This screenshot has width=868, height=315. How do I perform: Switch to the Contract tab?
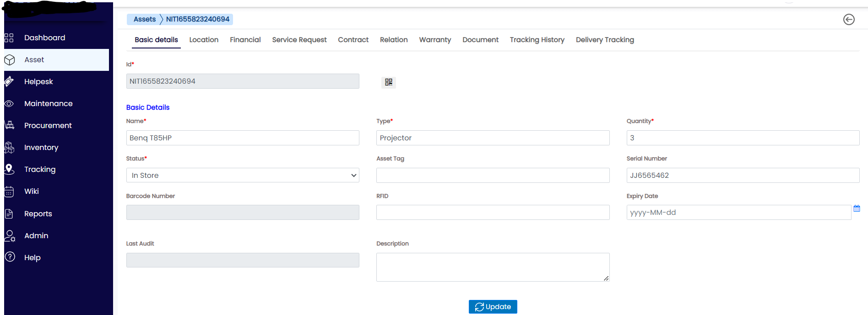(x=353, y=40)
